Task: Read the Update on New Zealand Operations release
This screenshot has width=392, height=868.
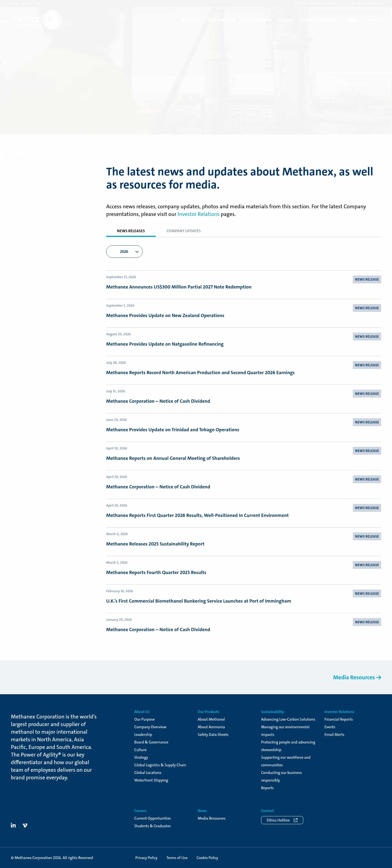Action: [x=165, y=315]
